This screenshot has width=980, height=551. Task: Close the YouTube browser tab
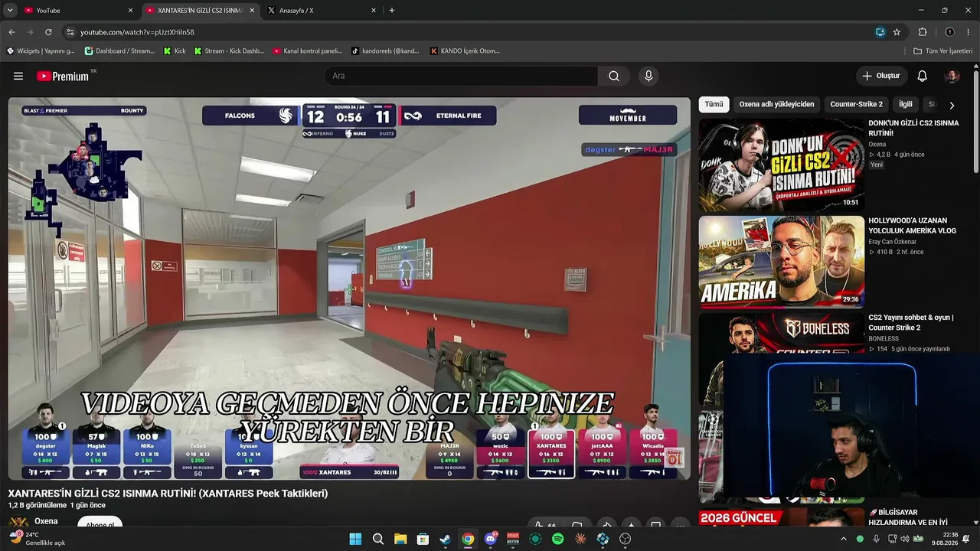tap(130, 11)
